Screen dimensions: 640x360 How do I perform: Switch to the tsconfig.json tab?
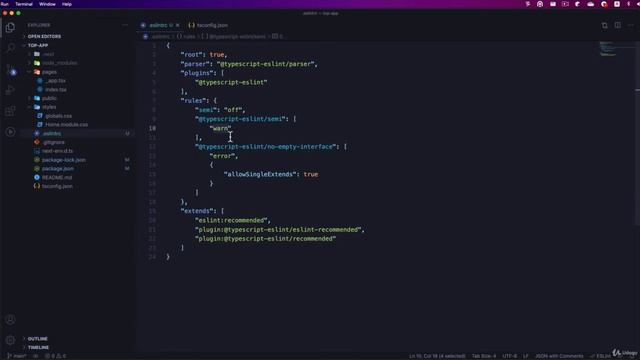(x=208, y=25)
